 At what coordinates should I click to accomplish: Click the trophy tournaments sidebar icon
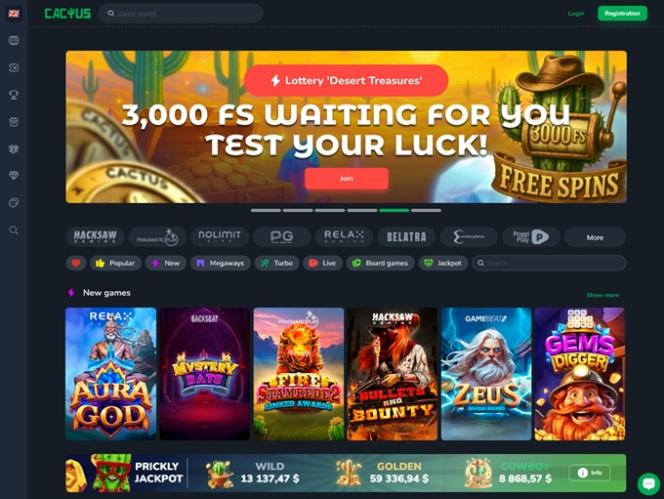(14, 95)
